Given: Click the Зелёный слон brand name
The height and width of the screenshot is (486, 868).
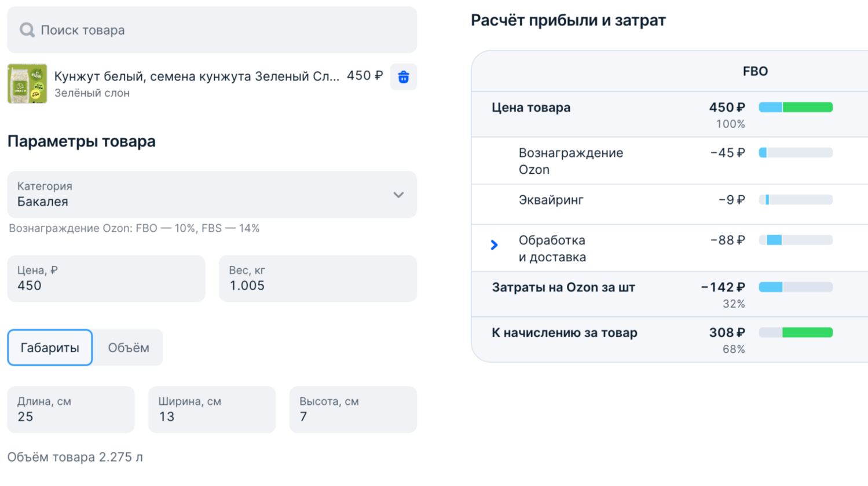Looking at the screenshot, I should pos(91,93).
